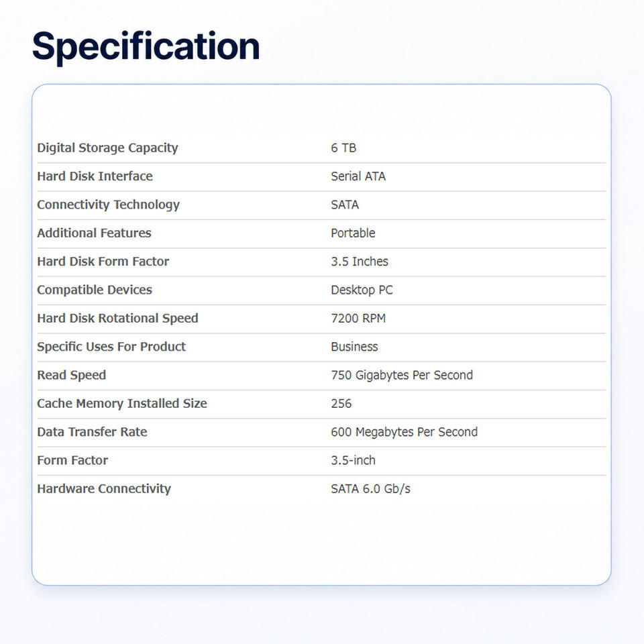644x644 pixels.
Task: Click the 6 TB capacity value
Action: pos(343,148)
